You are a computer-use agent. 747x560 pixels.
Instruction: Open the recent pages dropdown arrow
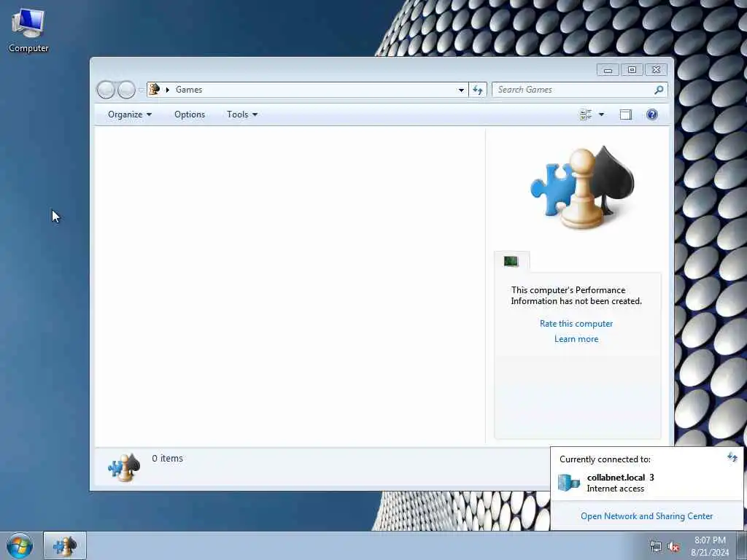[x=141, y=90]
